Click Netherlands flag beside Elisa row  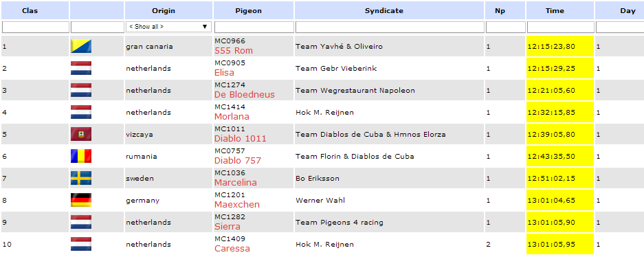coord(81,68)
